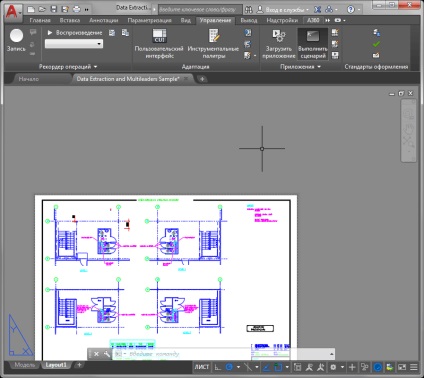Viewport: 424px width, 378px height.
Task: Expand command line history arrow
Action: coord(331,354)
